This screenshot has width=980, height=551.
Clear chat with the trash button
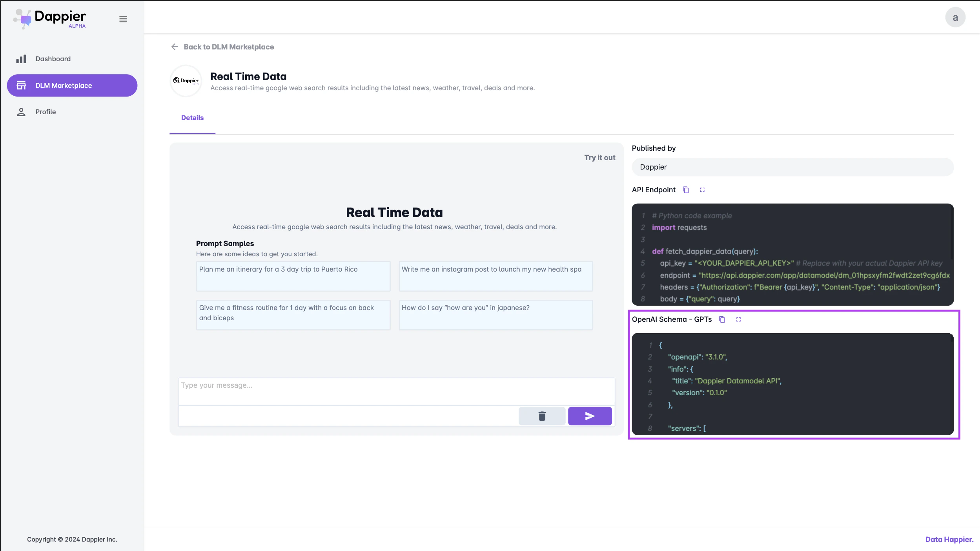tap(542, 416)
